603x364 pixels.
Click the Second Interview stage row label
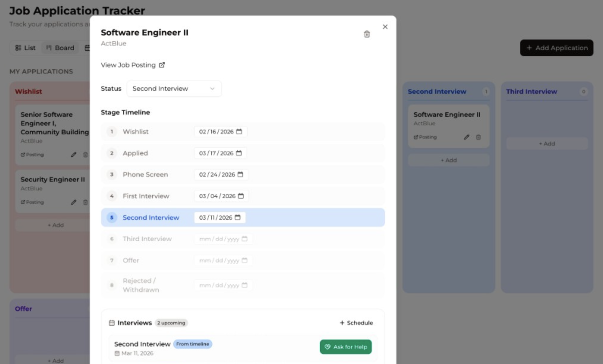coord(151,218)
